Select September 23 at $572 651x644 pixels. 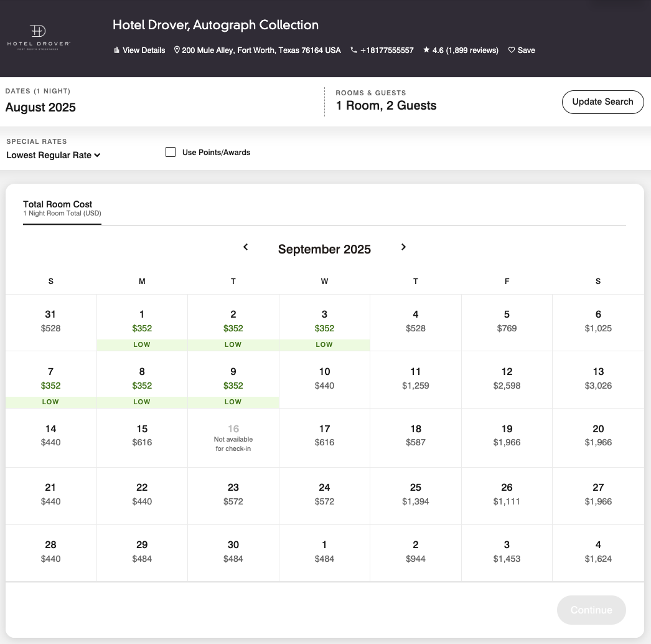(x=233, y=496)
